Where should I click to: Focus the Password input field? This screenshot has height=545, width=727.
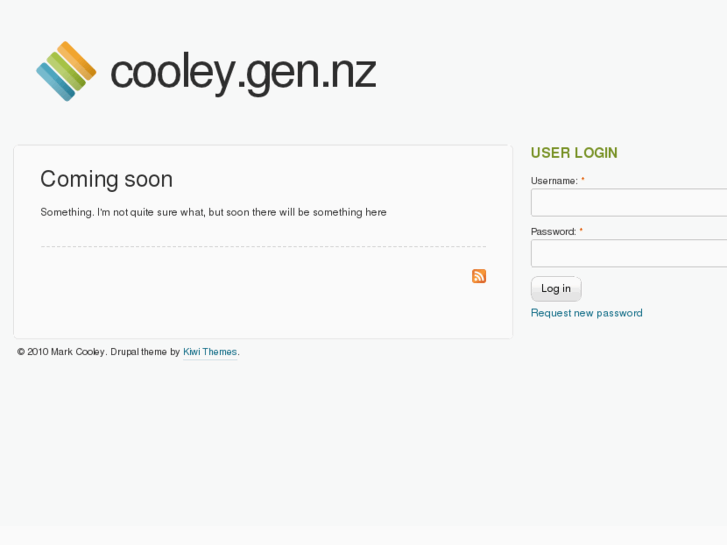[628, 253]
